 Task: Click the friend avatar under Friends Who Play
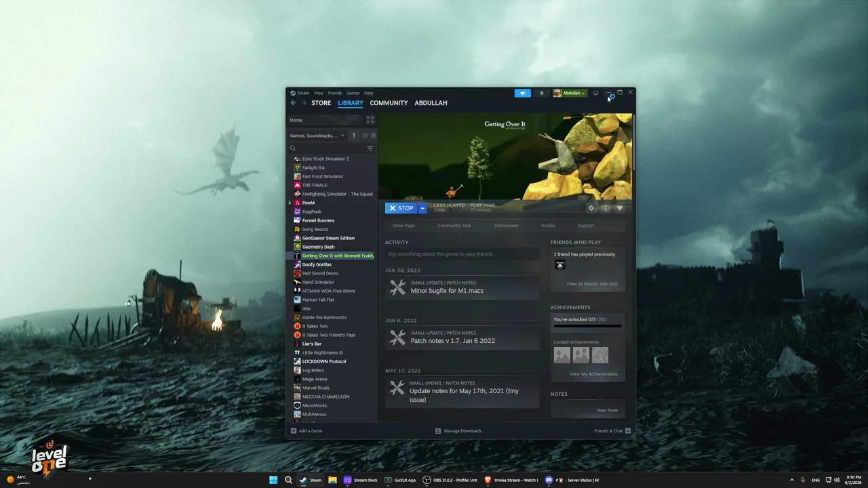coord(560,265)
